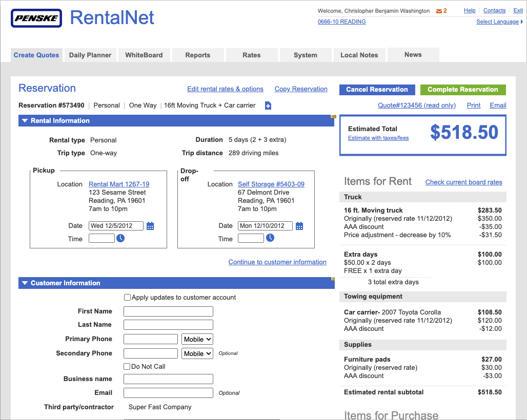Open the Daily Planner tab
The height and width of the screenshot is (420, 527).
[x=90, y=55]
